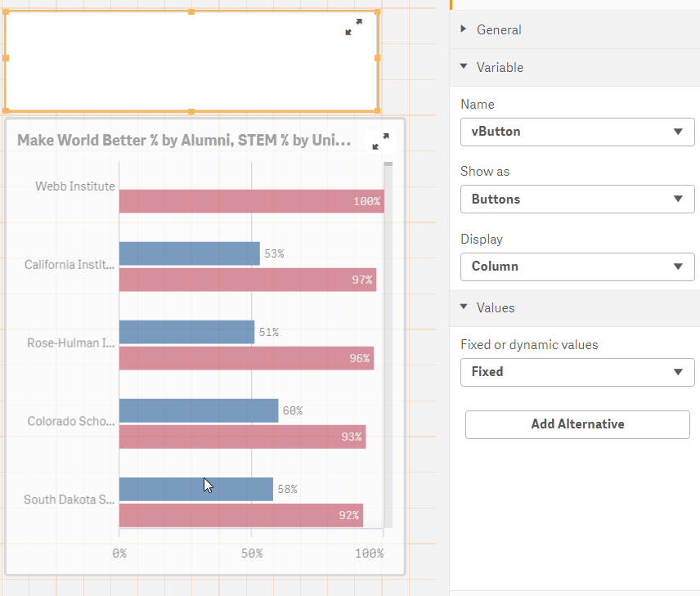700x596 pixels.
Task: Select the Webb Institute red 100% bar
Action: coord(251,201)
